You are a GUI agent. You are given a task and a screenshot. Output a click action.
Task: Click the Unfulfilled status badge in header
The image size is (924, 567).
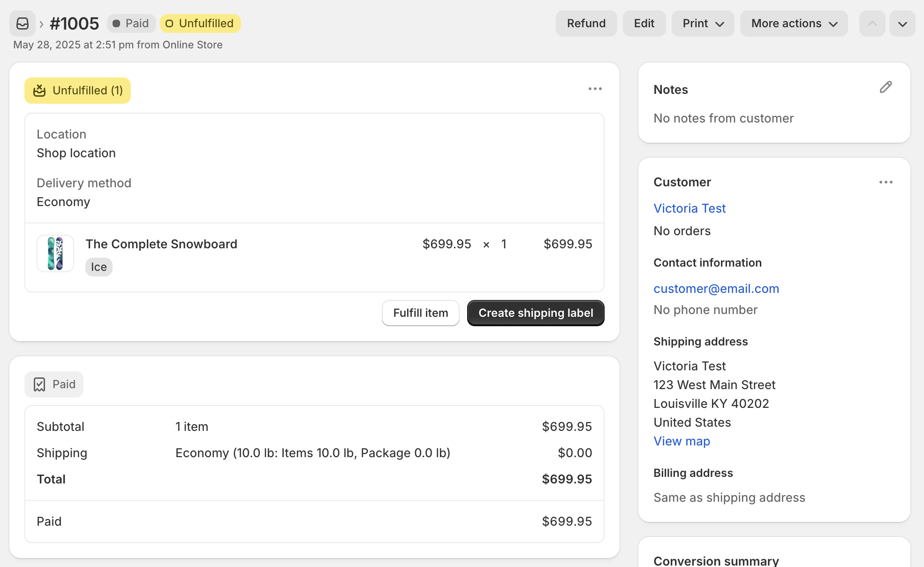point(200,23)
